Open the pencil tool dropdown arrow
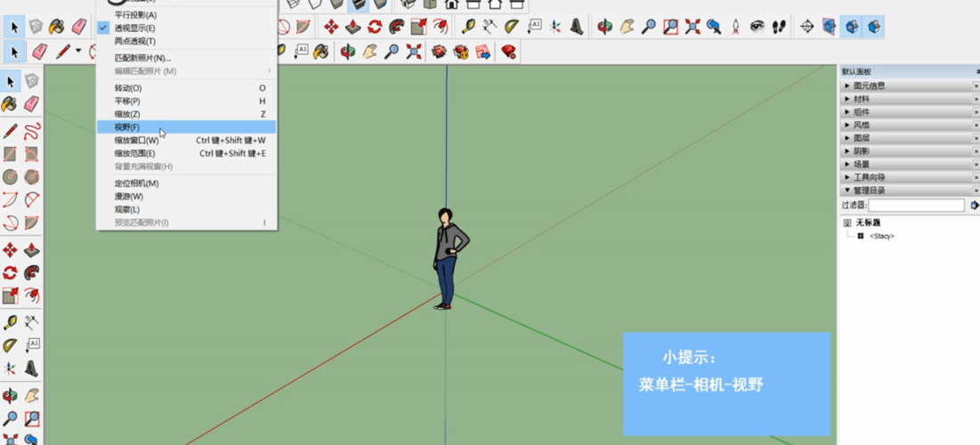This screenshot has width=980, height=445. [x=78, y=51]
